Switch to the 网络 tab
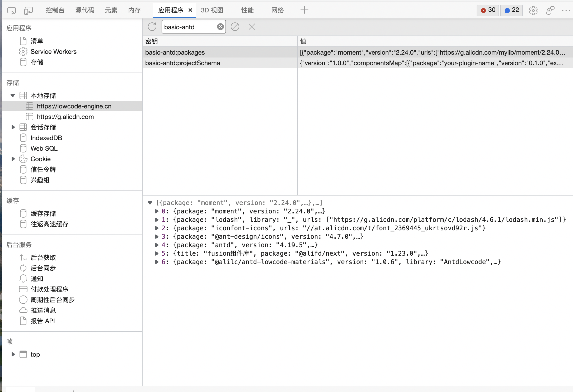 point(278,10)
